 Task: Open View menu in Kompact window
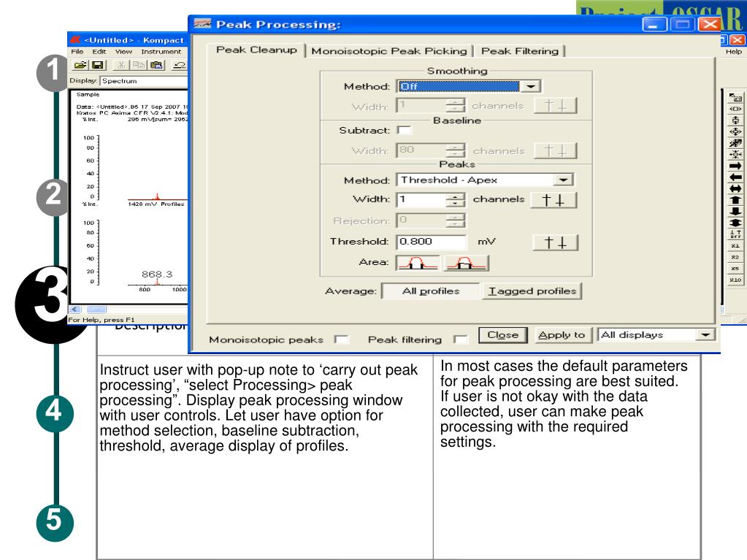123,51
